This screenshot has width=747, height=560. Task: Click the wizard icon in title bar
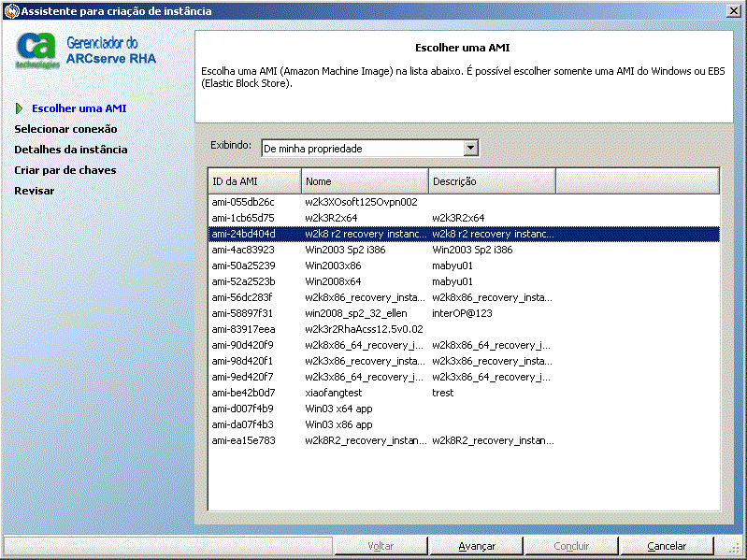pyautogui.click(x=9, y=11)
